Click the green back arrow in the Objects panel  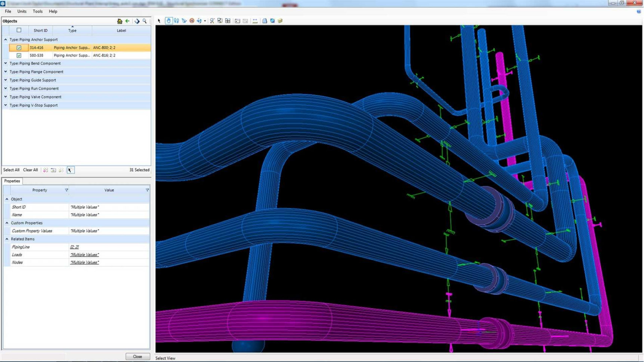pos(127,21)
